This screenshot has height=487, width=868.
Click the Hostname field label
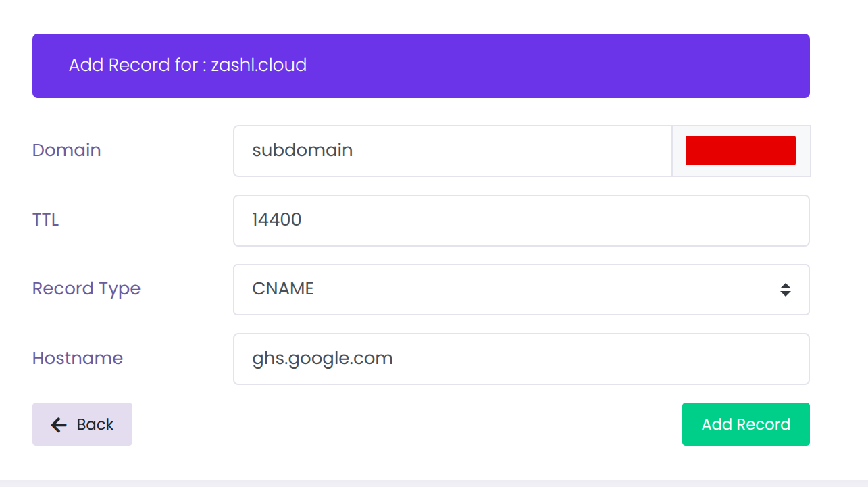(x=78, y=358)
